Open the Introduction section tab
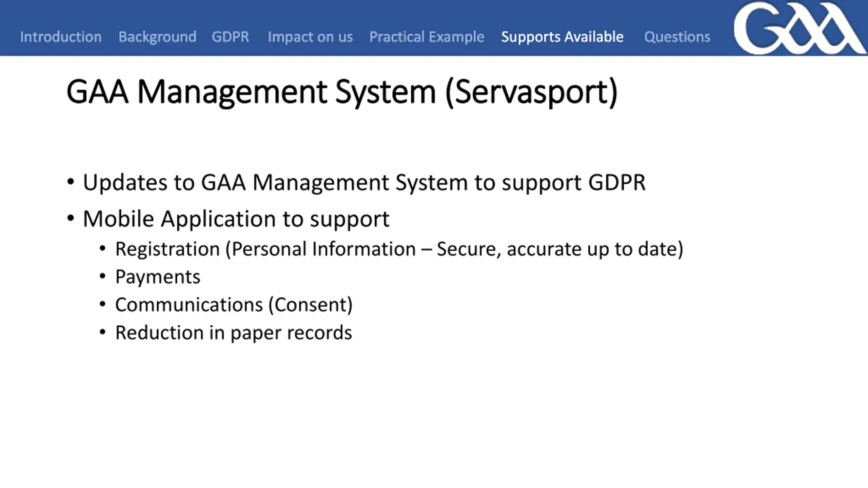Image resolution: width=868 pixels, height=488 pixels. point(61,37)
